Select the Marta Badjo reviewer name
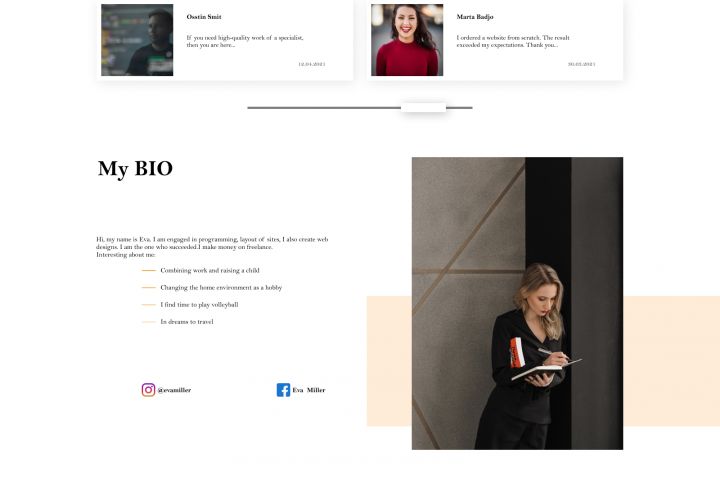The image size is (720, 480). [475, 17]
